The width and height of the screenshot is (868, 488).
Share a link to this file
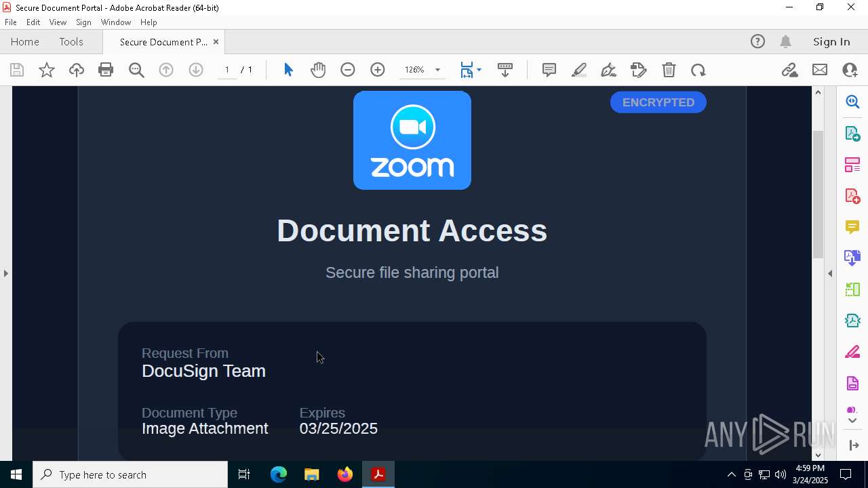(789, 70)
